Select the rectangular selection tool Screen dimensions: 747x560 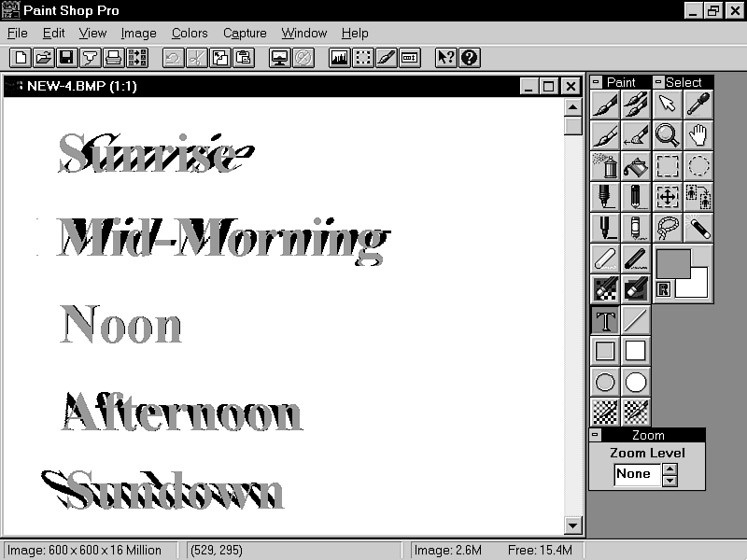point(667,166)
